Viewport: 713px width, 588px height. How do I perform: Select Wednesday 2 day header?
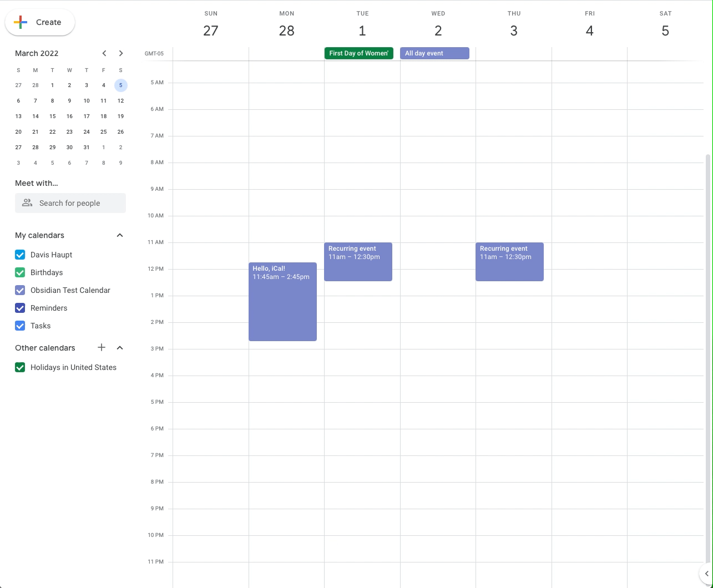point(438,30)
